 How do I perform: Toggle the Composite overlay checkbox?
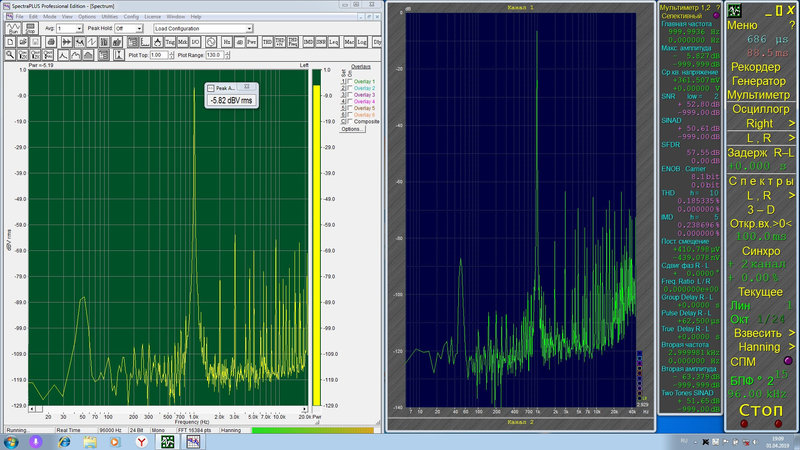pyautogui.click(x=349, y=121)
